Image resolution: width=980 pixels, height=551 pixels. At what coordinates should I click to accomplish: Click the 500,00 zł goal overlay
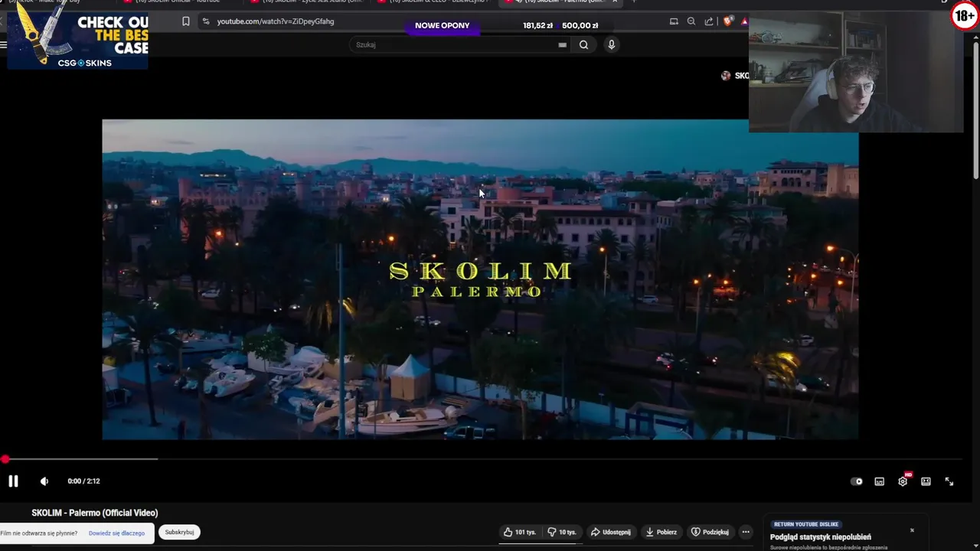(x=580, y=25)
